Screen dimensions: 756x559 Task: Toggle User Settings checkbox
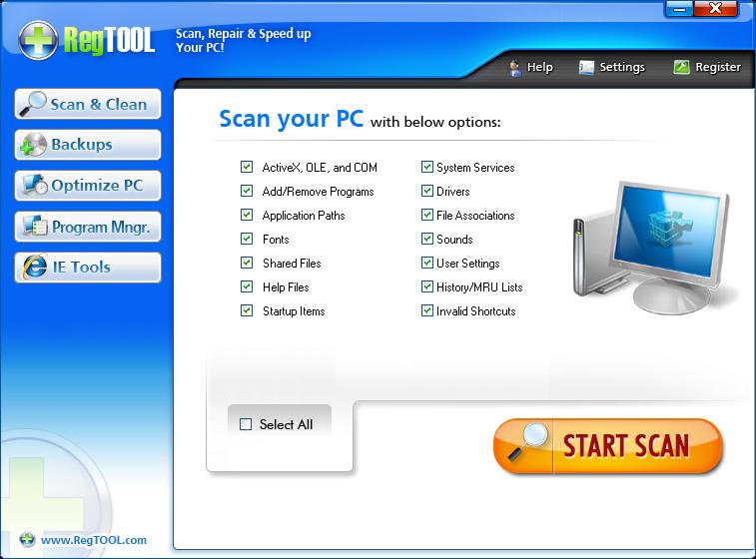click(x=427, y=263)
